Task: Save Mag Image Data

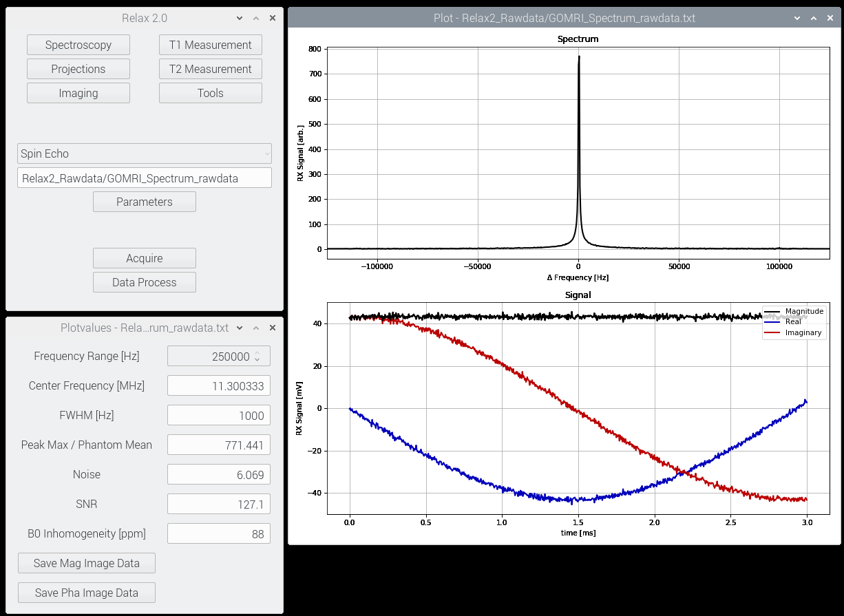Action: 86,562
